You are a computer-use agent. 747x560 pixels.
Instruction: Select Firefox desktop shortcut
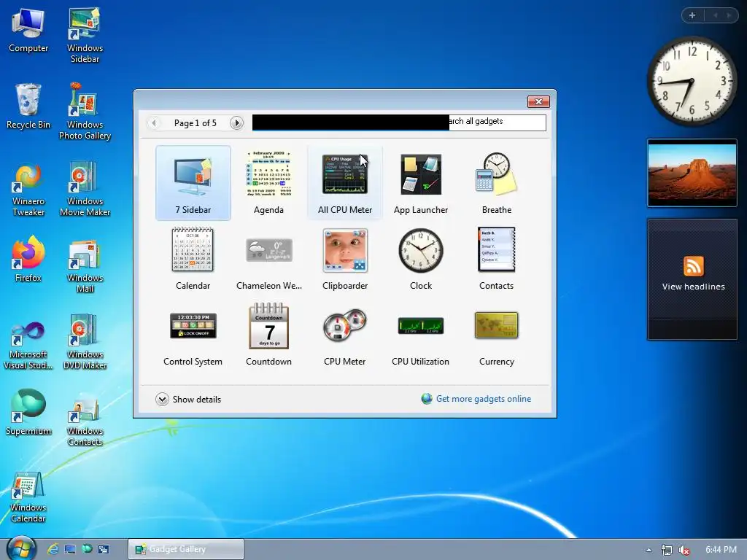tap(28, 260)
